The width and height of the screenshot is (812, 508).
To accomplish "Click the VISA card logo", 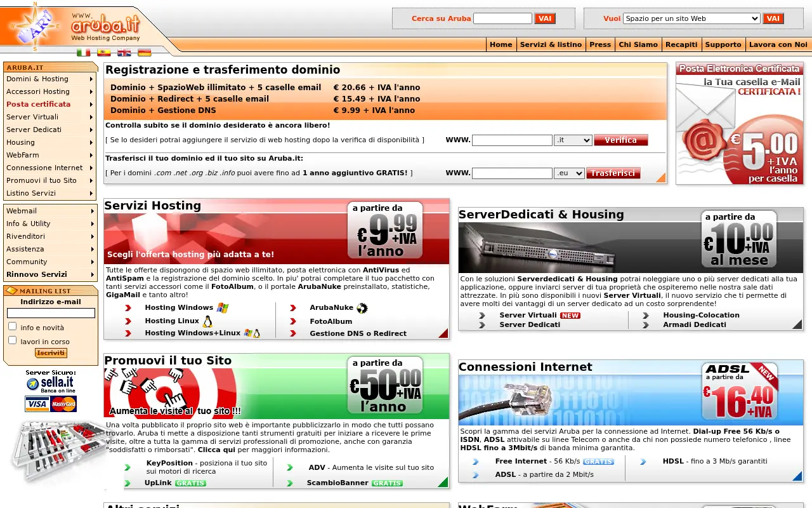I will (37, 403).
